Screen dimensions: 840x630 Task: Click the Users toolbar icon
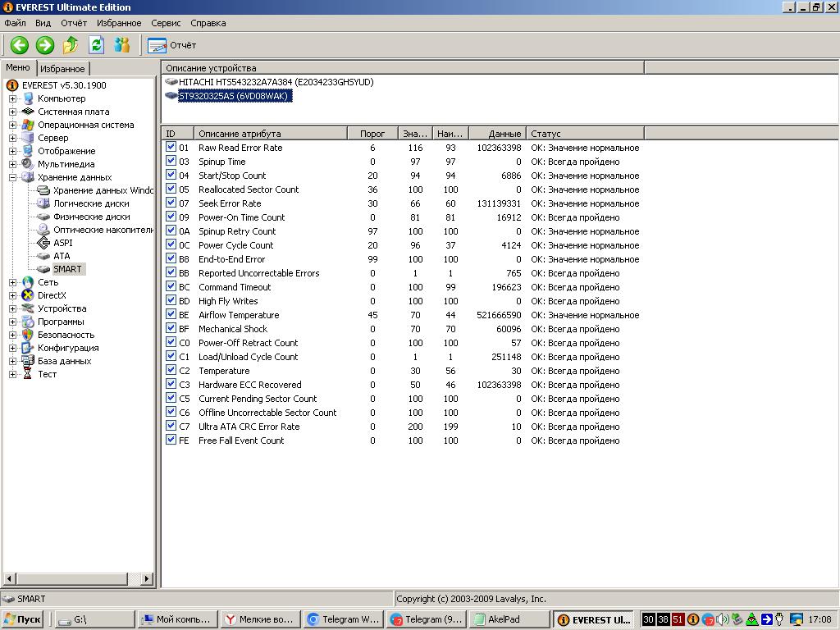point(122,45)
